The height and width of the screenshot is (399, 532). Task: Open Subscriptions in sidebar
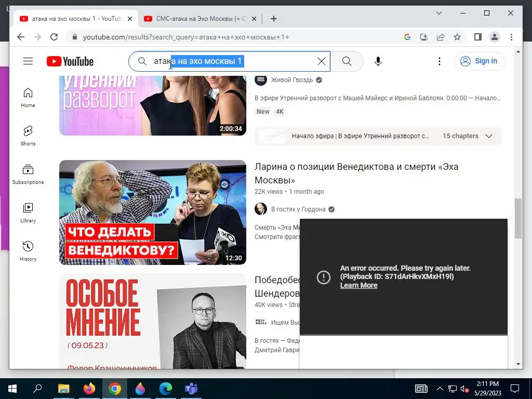point(28,175)
